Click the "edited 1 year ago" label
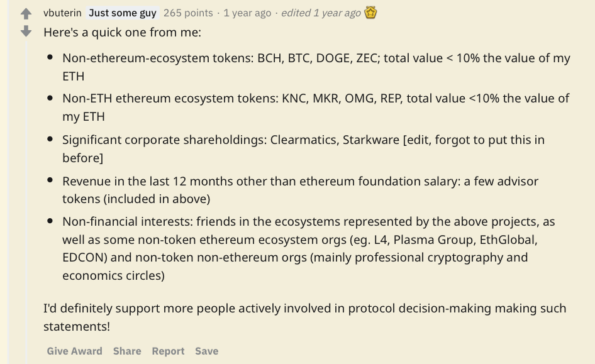 (321, 13)
